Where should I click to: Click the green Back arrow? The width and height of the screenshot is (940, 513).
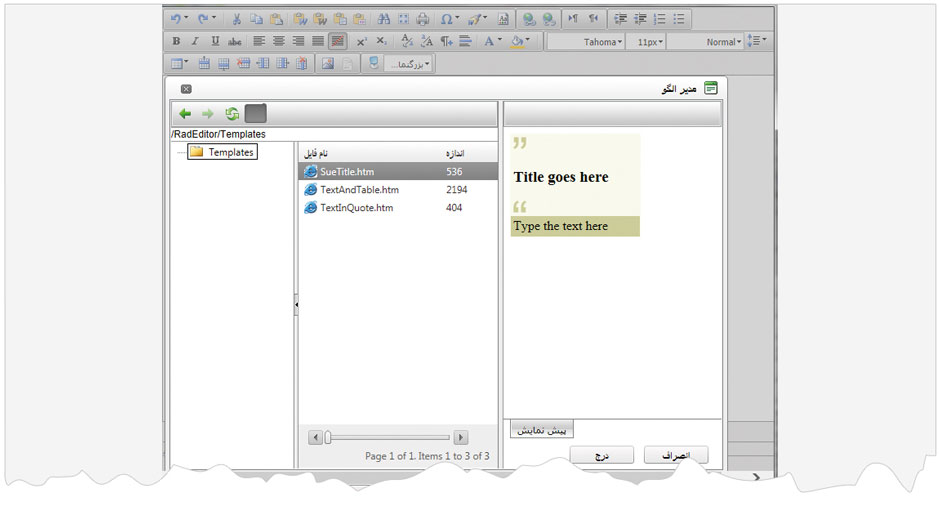click(x=185, y=114)
